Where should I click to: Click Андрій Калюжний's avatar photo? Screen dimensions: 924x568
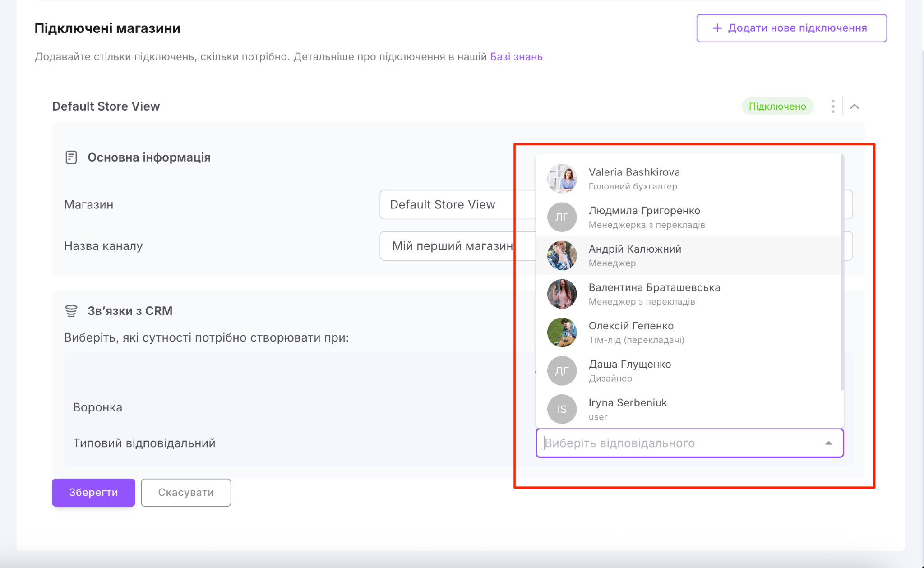(562, 255)
